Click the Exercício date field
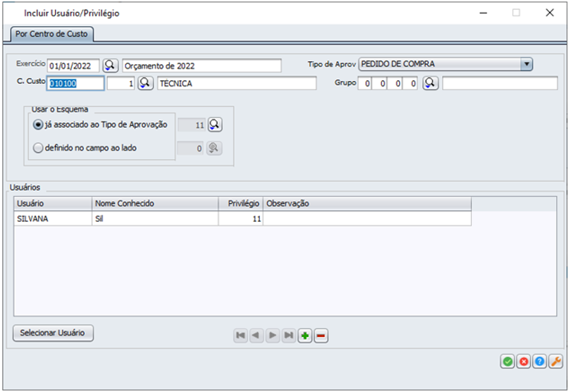569x392 pixels. (x=73, y=65)
